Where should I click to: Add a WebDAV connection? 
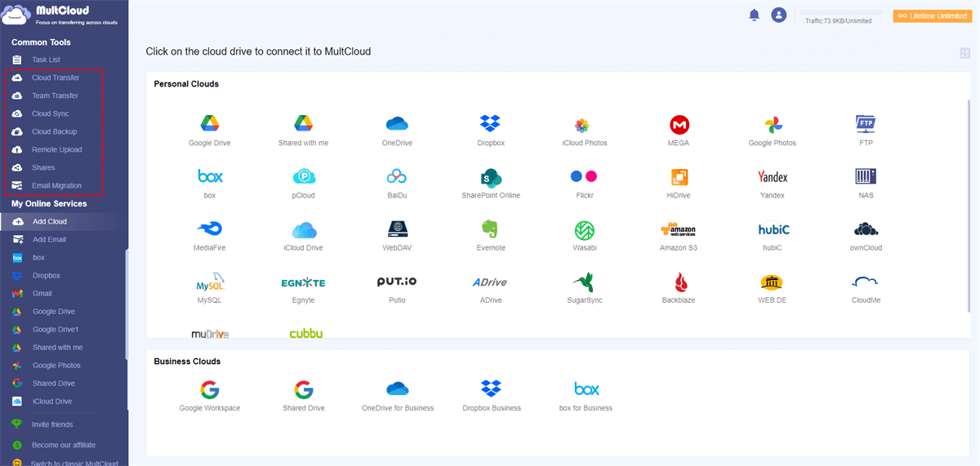(397, 229)
